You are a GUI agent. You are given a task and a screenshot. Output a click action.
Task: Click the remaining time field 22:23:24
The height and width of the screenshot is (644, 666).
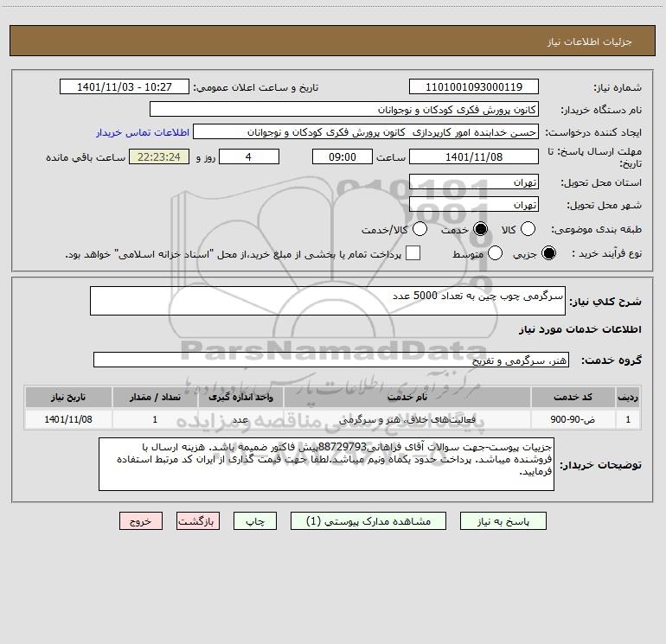(159, 156)
